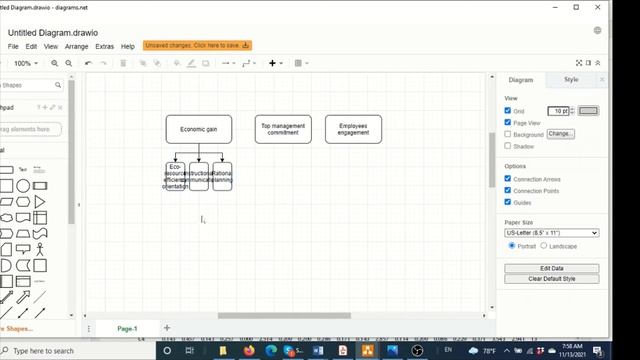Open the Help menu
This screenshot has height=360, width=640.
(x=128, y=47)
